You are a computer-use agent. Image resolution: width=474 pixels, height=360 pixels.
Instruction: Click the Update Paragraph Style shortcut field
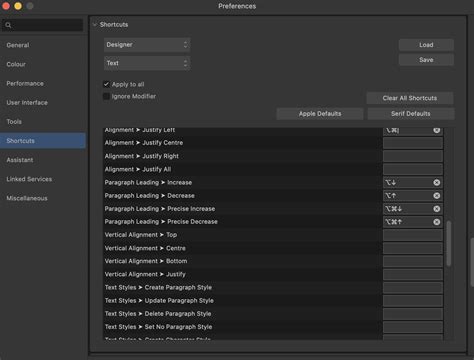[413, 301]
